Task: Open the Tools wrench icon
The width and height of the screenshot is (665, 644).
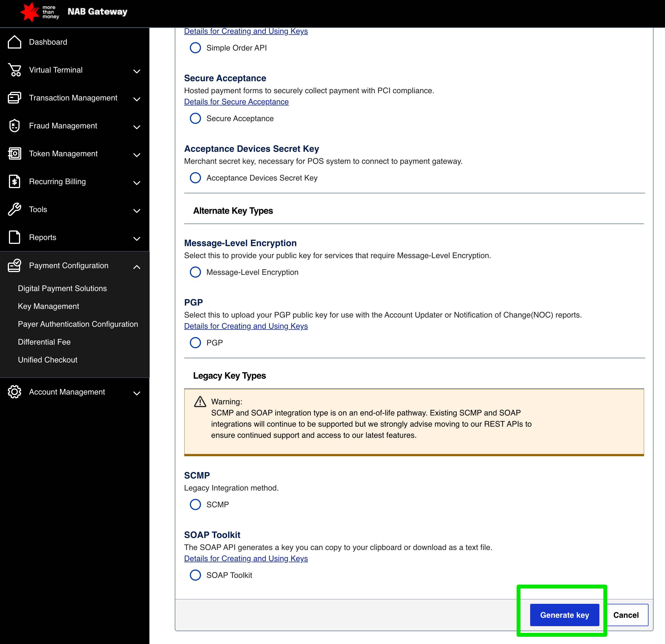Action: coord(14,209)
